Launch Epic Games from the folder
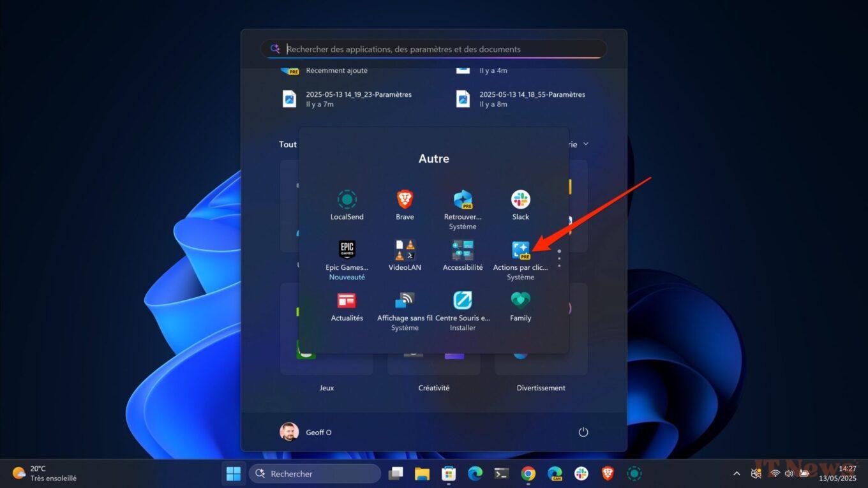 (x=347, y=260)
